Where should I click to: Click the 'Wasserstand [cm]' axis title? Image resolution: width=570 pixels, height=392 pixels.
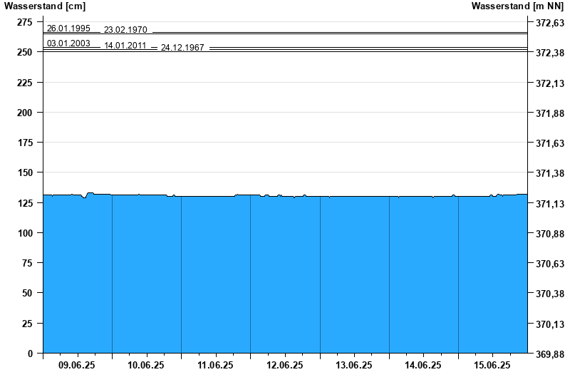pyautogui.click(x=45, y=6)
